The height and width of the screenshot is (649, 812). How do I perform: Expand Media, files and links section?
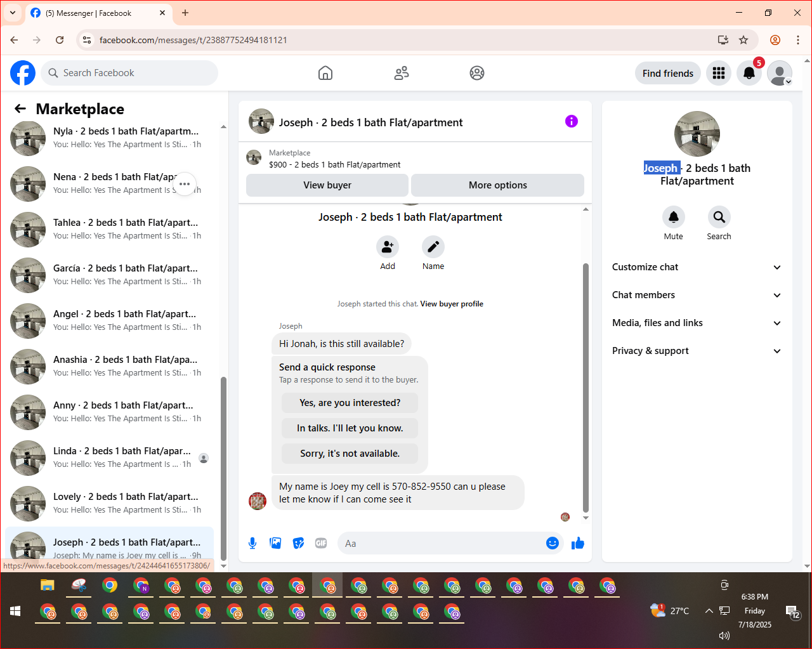[x=697, y=323]
